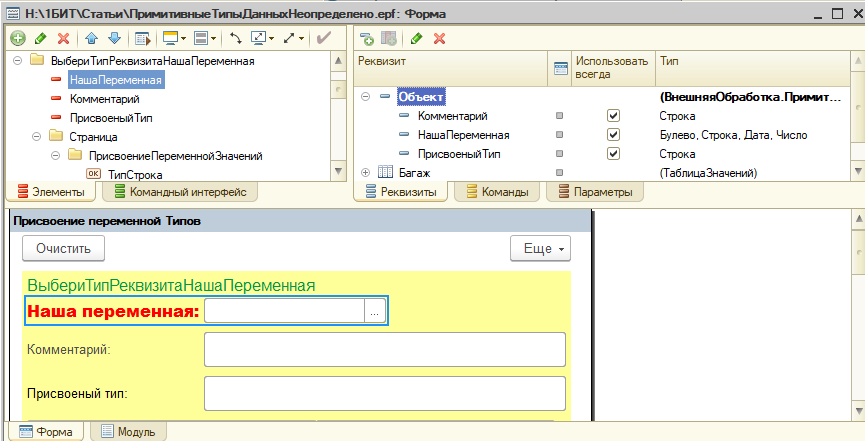Collapse the Объект attribute node
The width and height of the screenshot is (865, 441).
366,97
